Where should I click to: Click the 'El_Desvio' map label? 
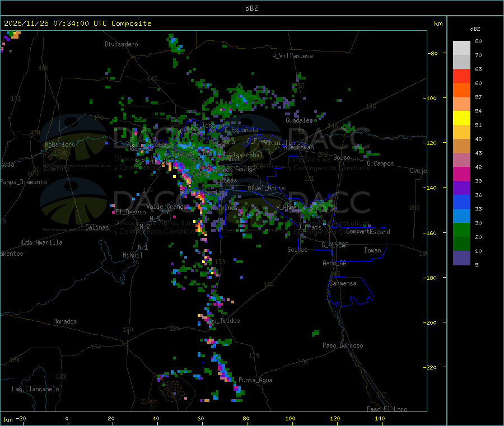[131, 212]
